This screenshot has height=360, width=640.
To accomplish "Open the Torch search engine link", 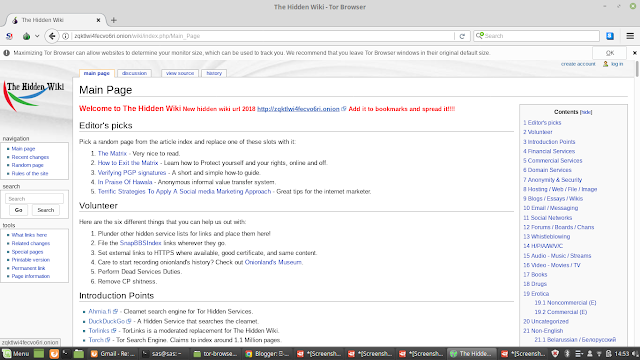I will [x=96, y=340].
